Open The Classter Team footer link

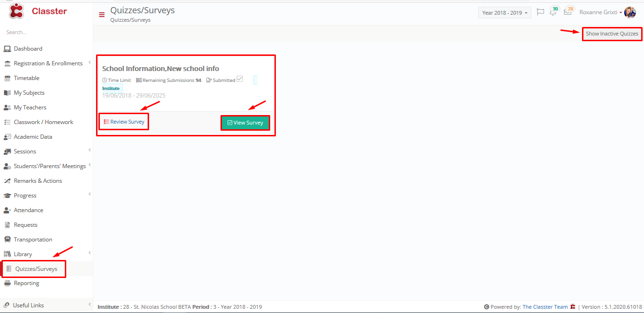click(x=545, y=307)
